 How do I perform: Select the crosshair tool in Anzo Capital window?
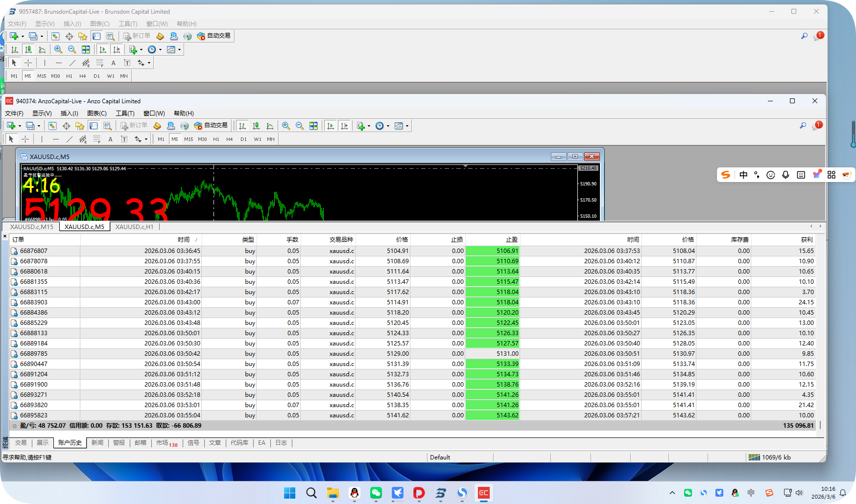click(x=25, y=139)
